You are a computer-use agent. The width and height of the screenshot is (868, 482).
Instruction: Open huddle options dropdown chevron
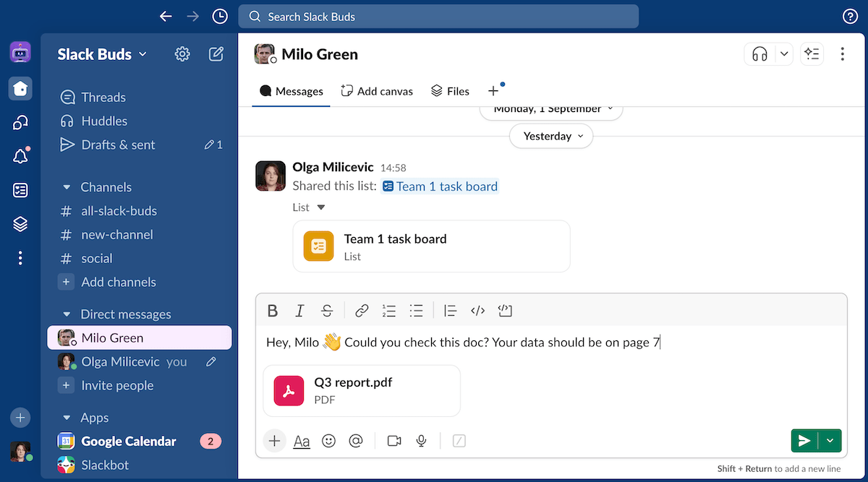[784, 54]
